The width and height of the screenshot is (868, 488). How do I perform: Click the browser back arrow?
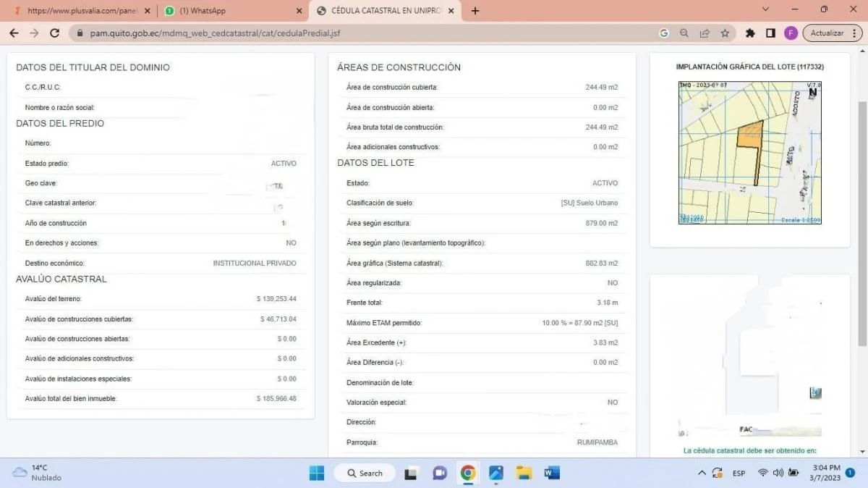[14, 33]
